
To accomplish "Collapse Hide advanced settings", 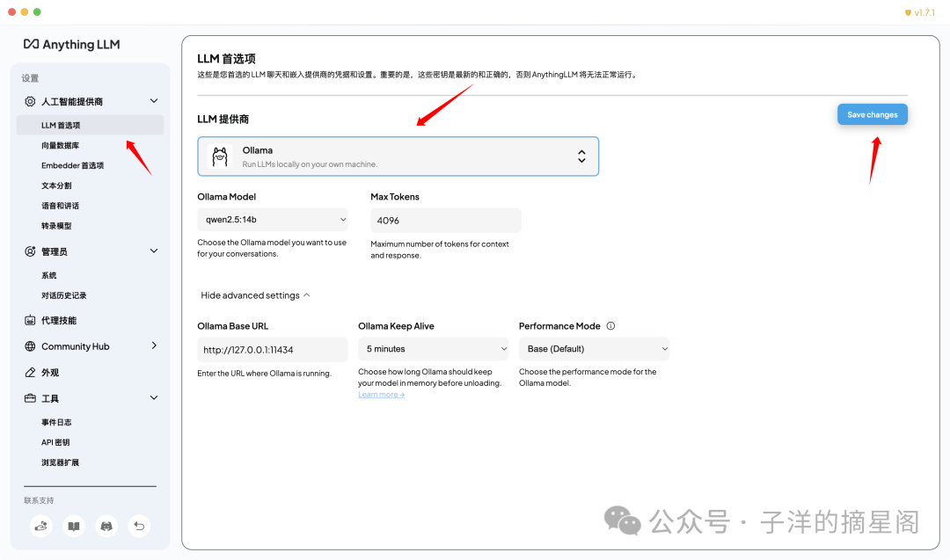I will (x=255, y=295).
